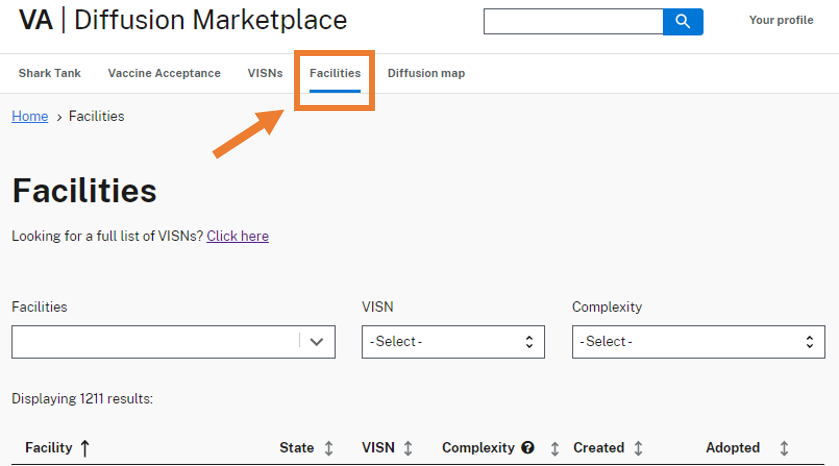This screenshot has width=839, height=466.
Task: Click the VISN column header label
Action: tap(378, 448)
